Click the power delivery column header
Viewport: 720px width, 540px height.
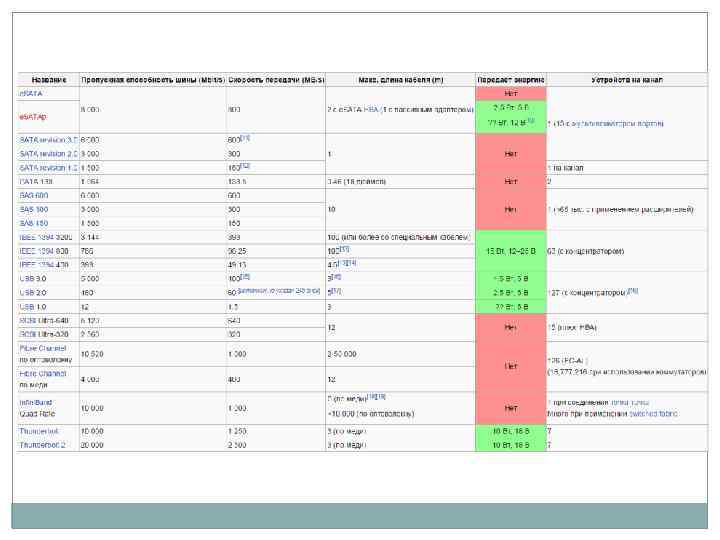coord(511,80)
